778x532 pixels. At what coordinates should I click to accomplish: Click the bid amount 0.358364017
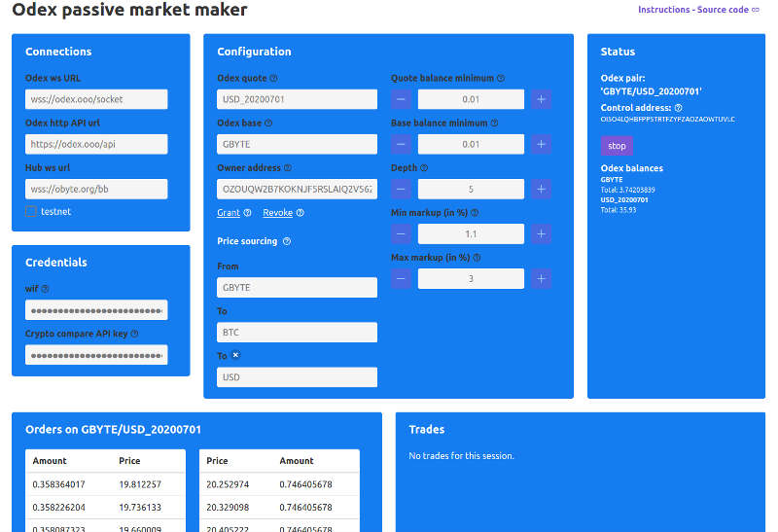click(x=58, y=484)
